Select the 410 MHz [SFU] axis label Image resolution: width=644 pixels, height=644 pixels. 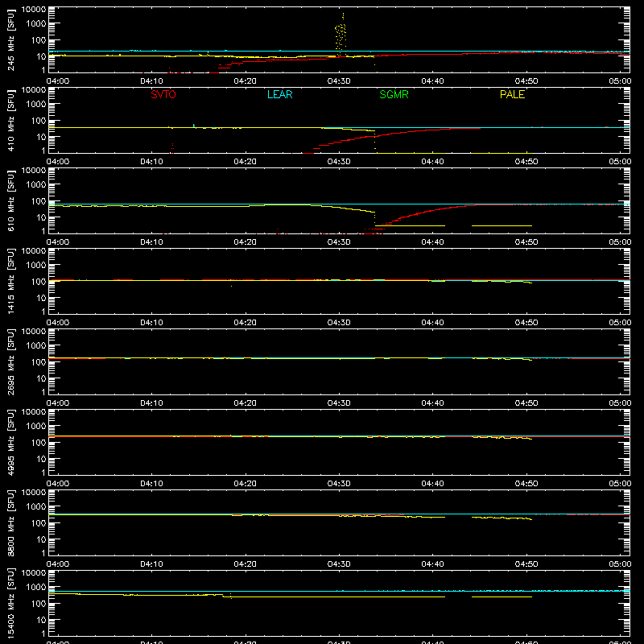click(x=11, y=120)
